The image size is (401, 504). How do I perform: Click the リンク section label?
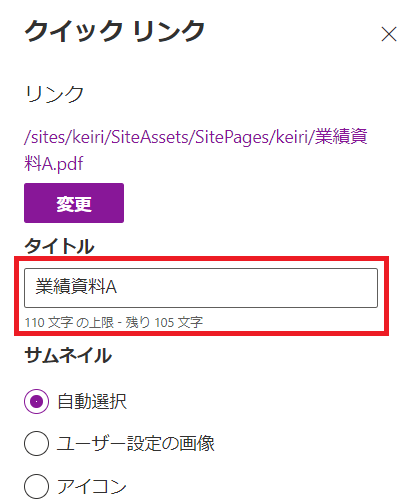click(x=54, y=94)
